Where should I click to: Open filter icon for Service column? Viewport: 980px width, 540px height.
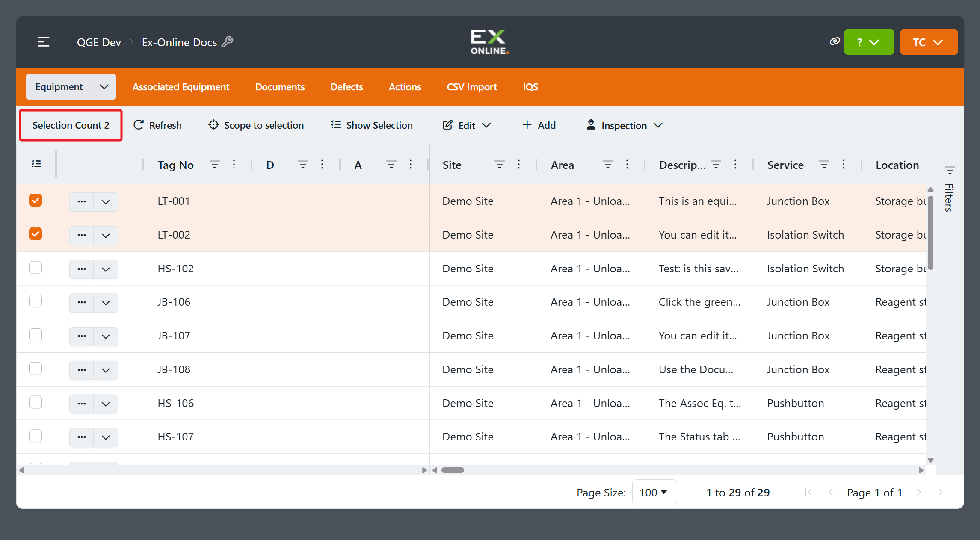pyautogui.click(x=824, y=165)
